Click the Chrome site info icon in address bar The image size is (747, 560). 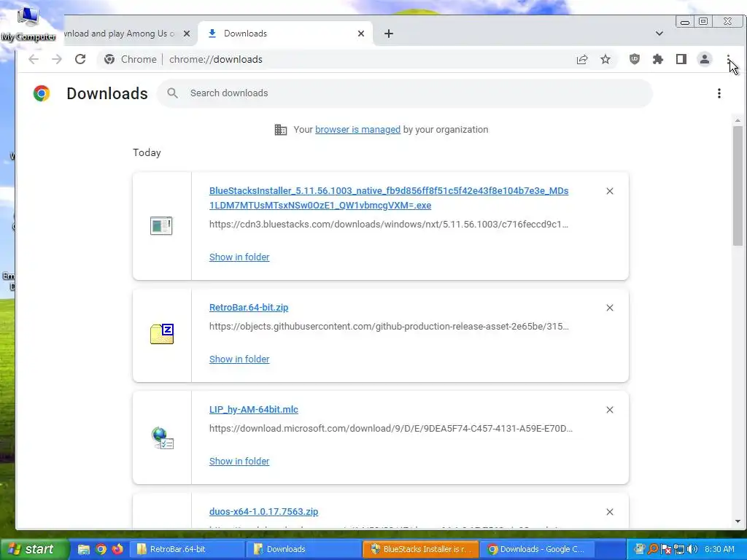(x=109, y=59)
